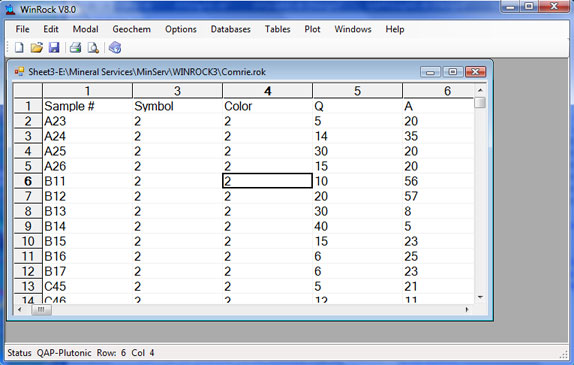Select column header 4

(x=268, y=91)
